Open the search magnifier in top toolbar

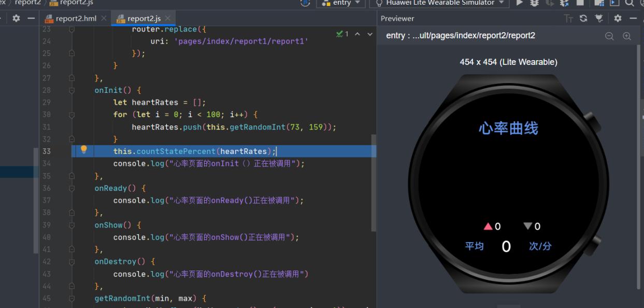click(x=629, y=3)
